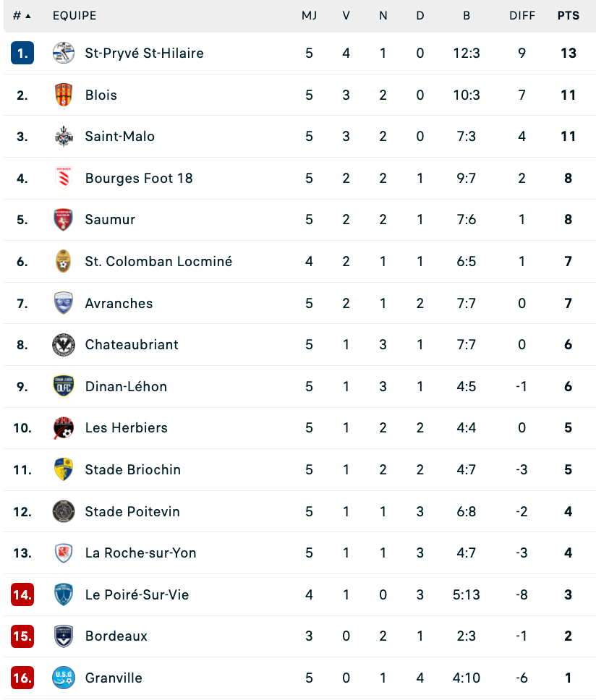Open St. Colomban Locminé team page
This screenshot has height=700, width=596.
[x=158, y=261]
